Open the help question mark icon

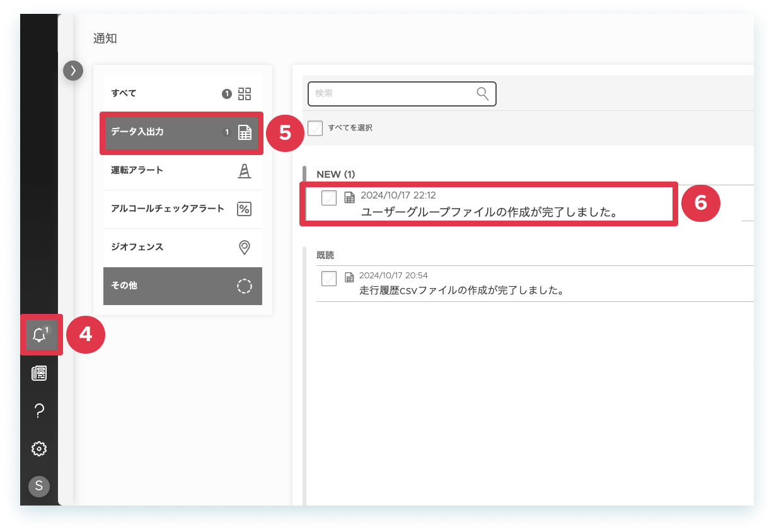click(39, 411)
